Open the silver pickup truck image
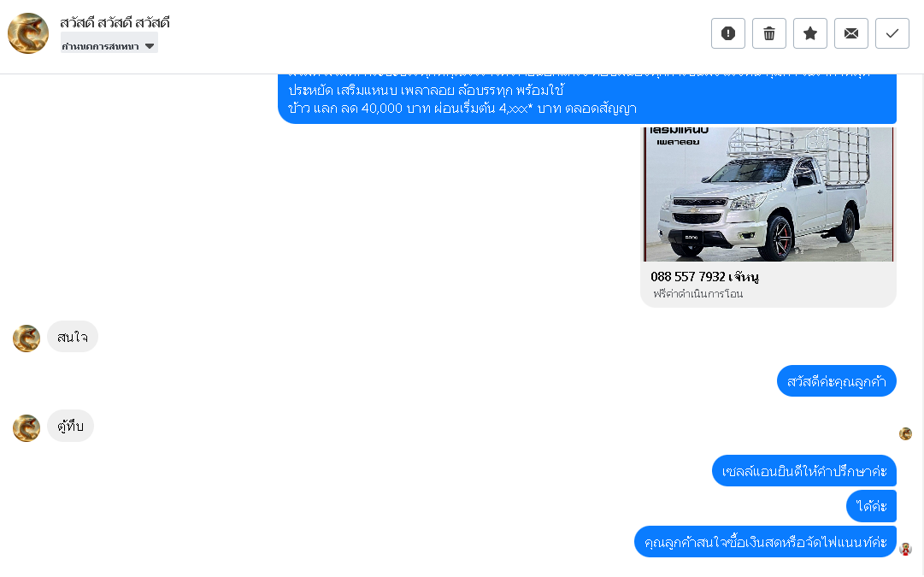Viewport: 924px width, 577px height. tap(768, 194)
